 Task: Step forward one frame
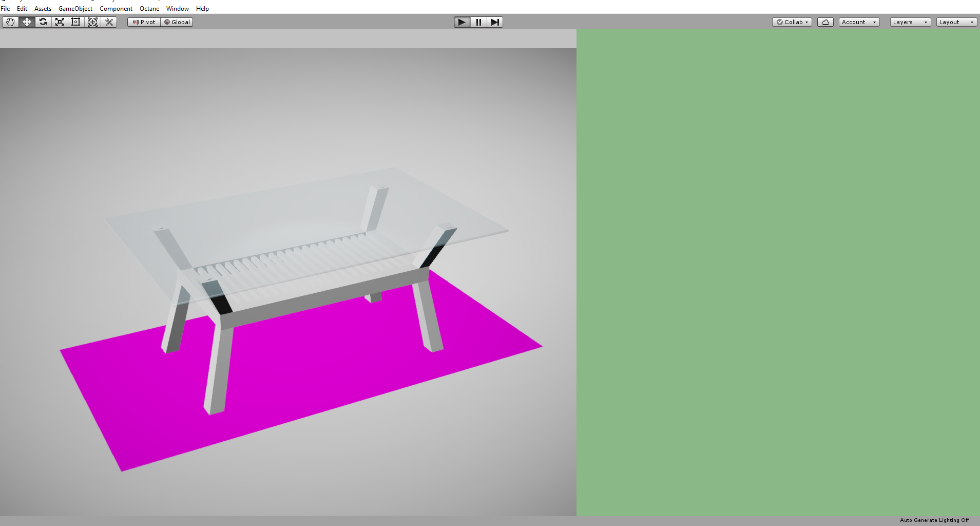[495, 22]
